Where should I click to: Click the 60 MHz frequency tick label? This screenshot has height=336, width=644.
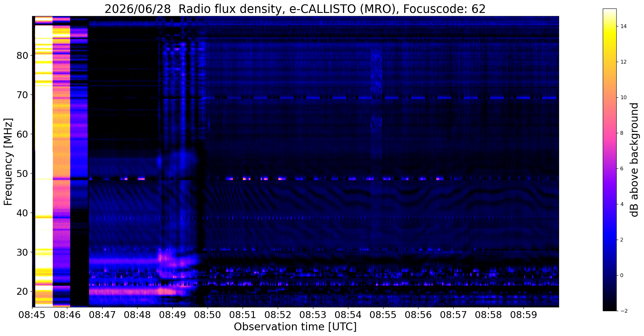(x=22, y=134)
